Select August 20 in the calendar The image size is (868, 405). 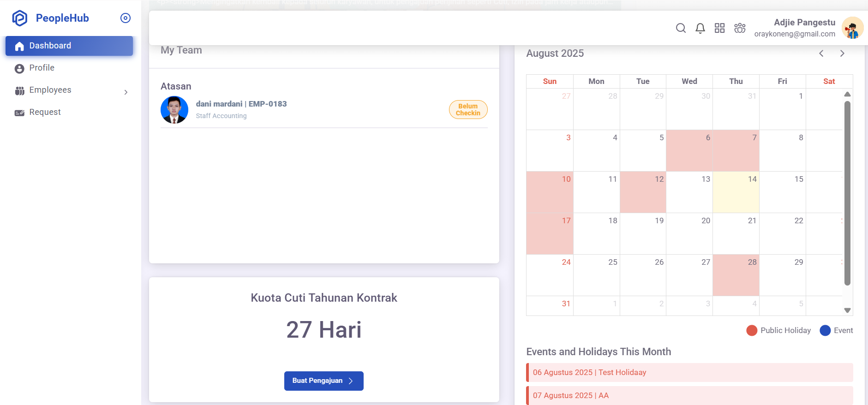click(689, 233)
